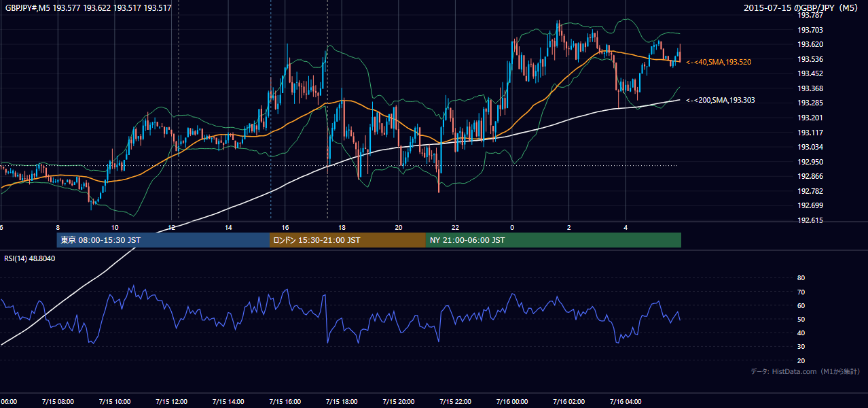Screen dimensions: 868x408
Task: Click price axis value 193.117
Action: coord(810,133)
